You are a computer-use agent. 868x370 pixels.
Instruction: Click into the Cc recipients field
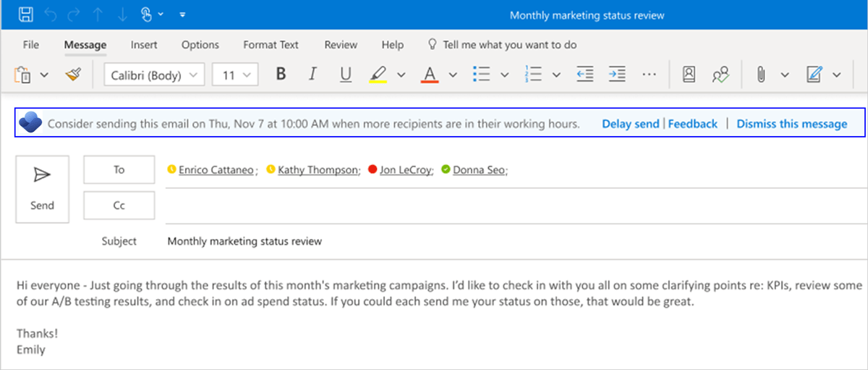click(506, 206)
